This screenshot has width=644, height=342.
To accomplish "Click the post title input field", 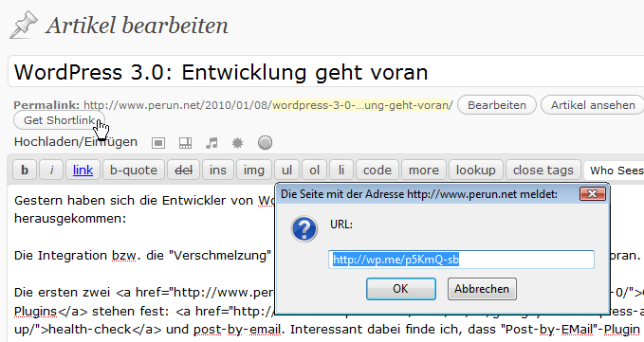I will click(x=326, y=72).
